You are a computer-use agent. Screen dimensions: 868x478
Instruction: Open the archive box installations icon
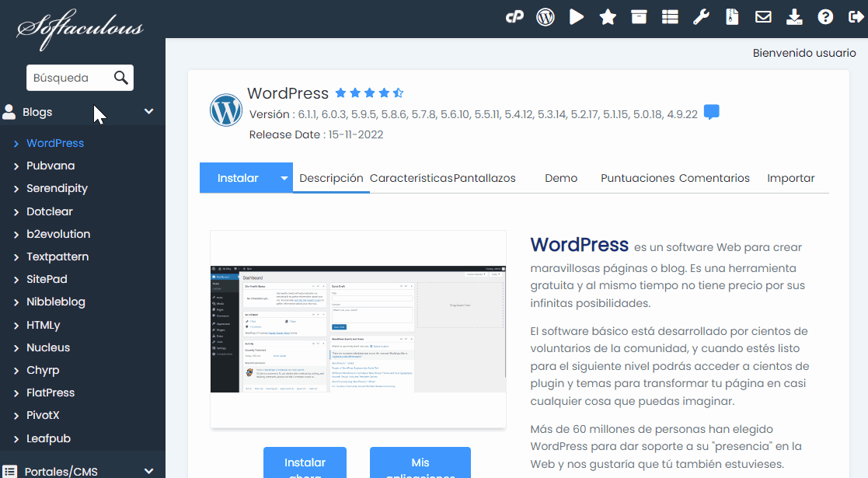point(639,17)
